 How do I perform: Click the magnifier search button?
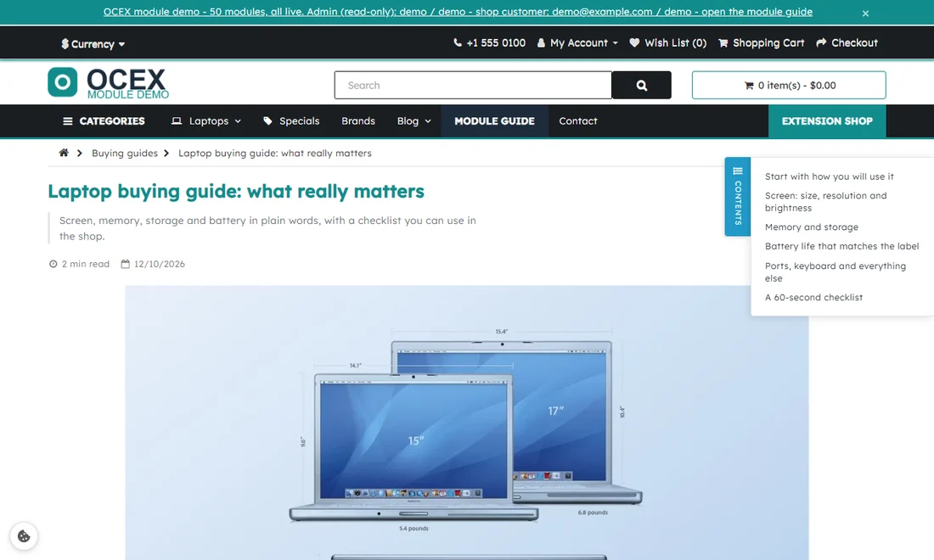click(642, 85)
